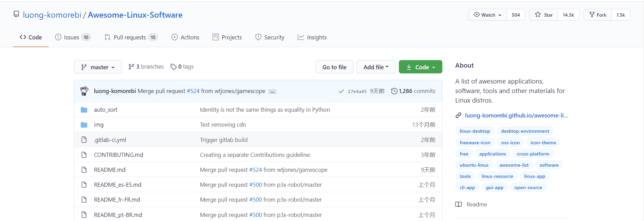Click the link chain icon in About
644x221 pixels.
coord(458,115)
